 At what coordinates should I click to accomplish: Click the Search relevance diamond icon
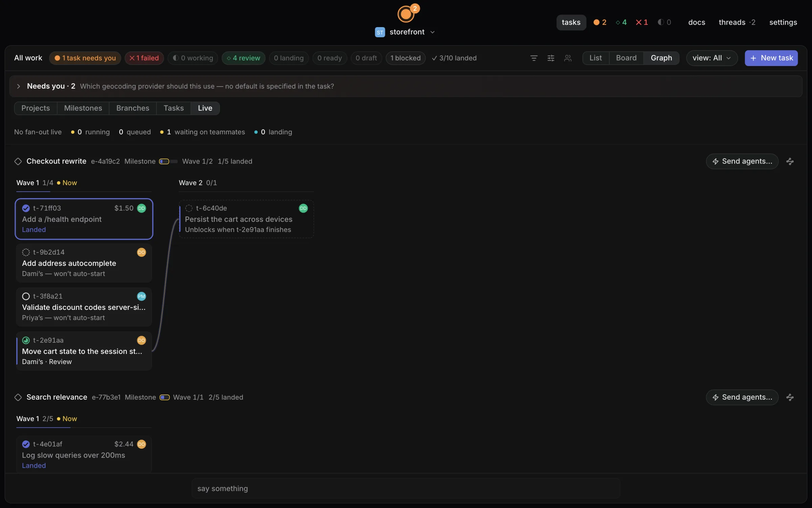[18, 397]
